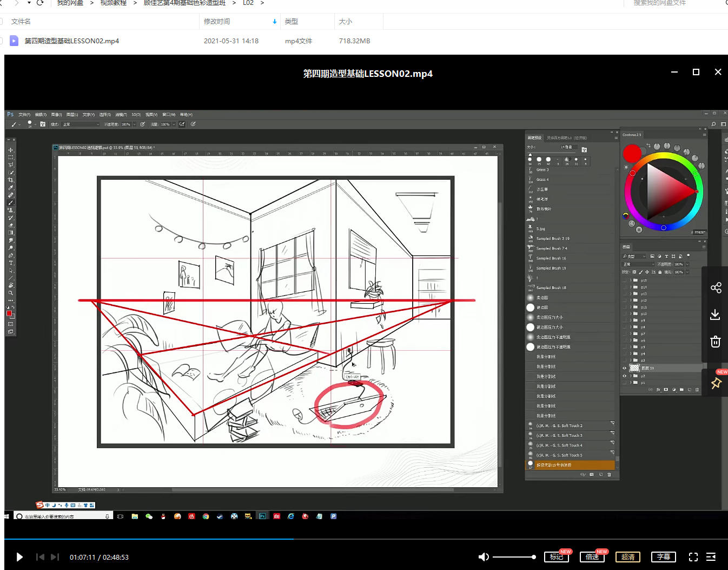Click the 字幕 subtitles button
Screen dimensions: 728x570
(663, 557)
